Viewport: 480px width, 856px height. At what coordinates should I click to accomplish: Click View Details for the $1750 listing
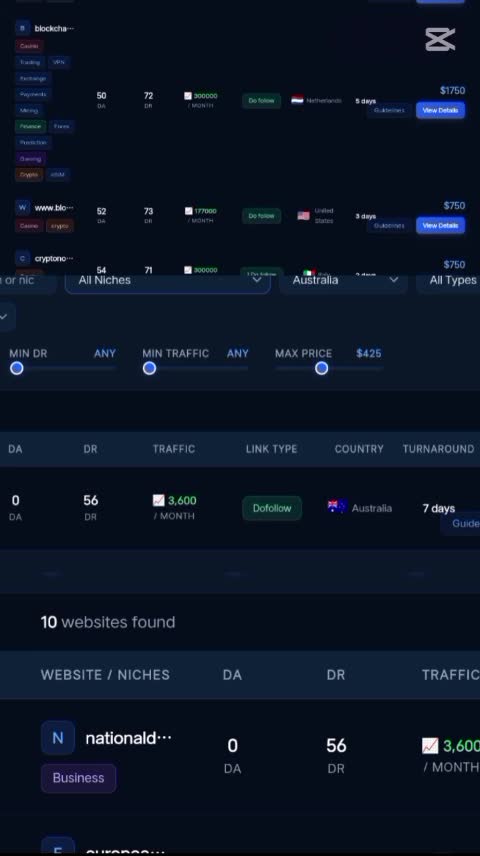click(440, 110)
